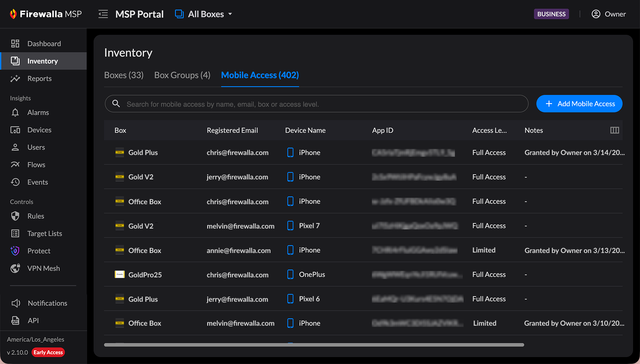
Task: Click the column settings icon in table header
Action: pos(614,130)
